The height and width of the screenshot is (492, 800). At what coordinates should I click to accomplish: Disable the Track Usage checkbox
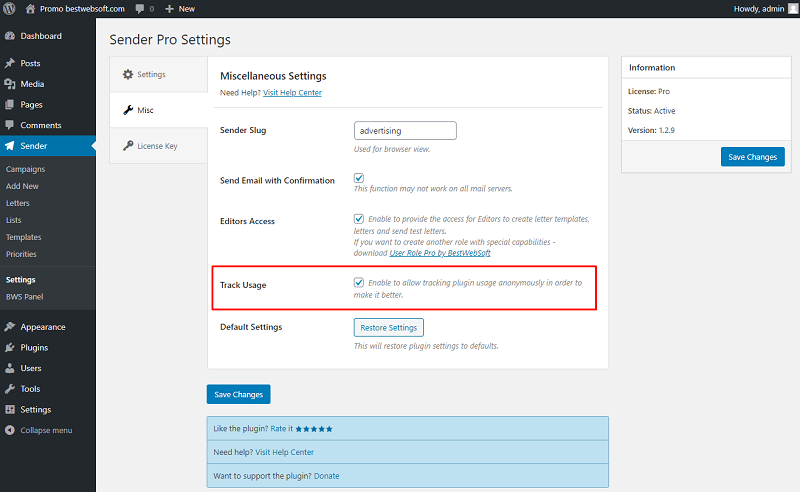pyautogui.click(x=359, y=282)
